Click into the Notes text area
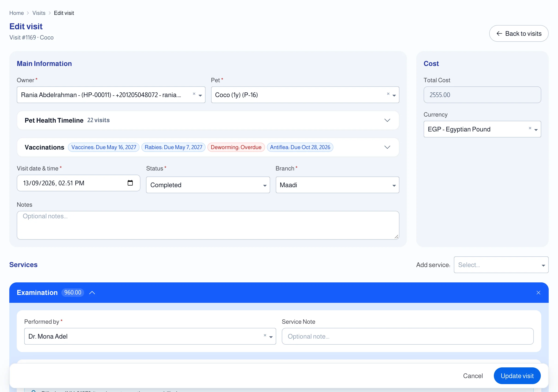This screenshot has height=392, width=558. click(208, 225)
